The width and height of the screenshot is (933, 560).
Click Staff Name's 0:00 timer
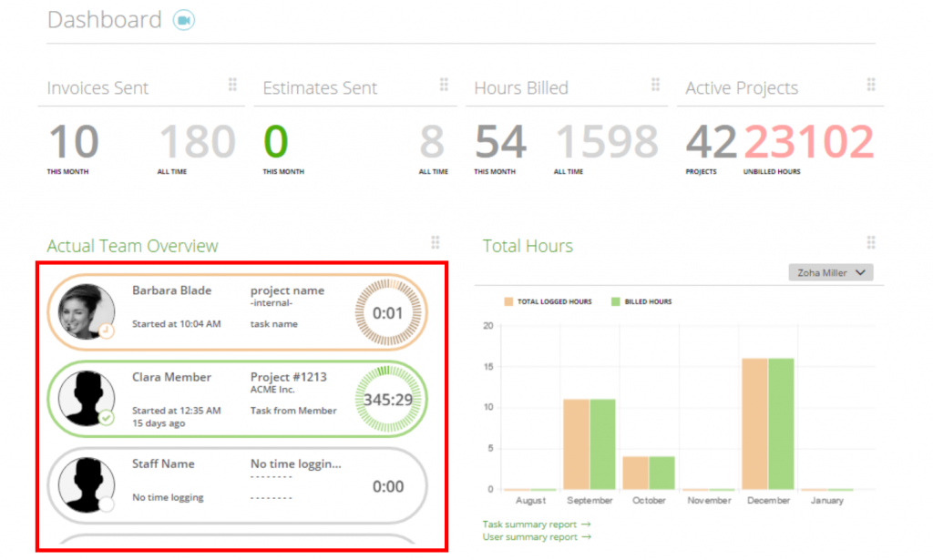(x=388, y=487)
